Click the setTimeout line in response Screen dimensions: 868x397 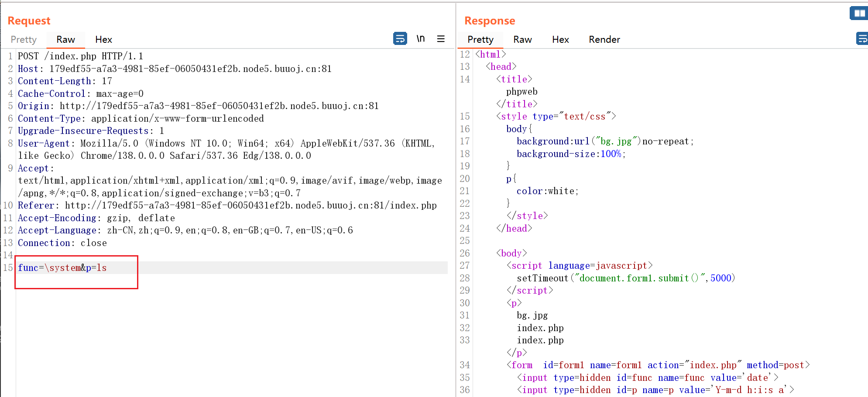click(x=626, y=278)
